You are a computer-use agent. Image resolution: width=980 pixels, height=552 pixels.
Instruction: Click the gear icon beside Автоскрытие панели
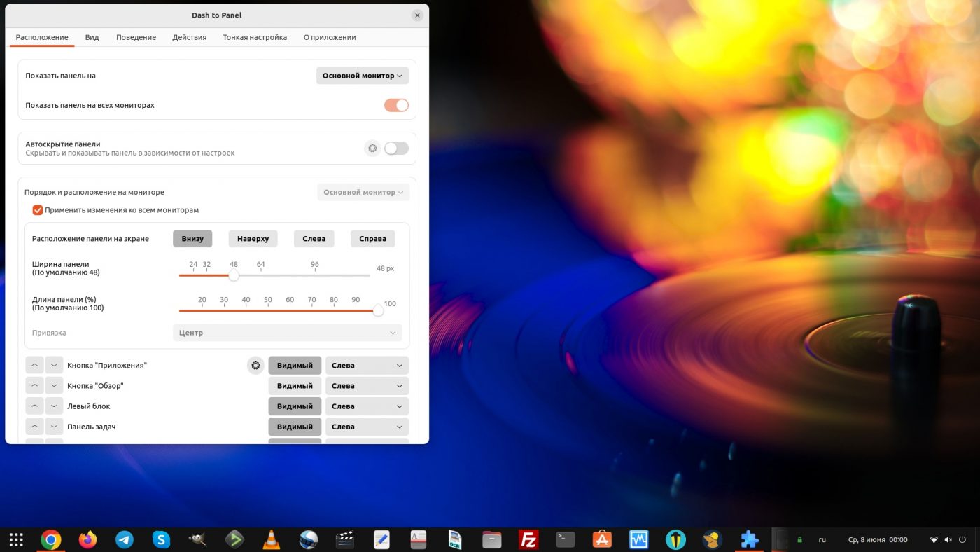coord(372,149)
